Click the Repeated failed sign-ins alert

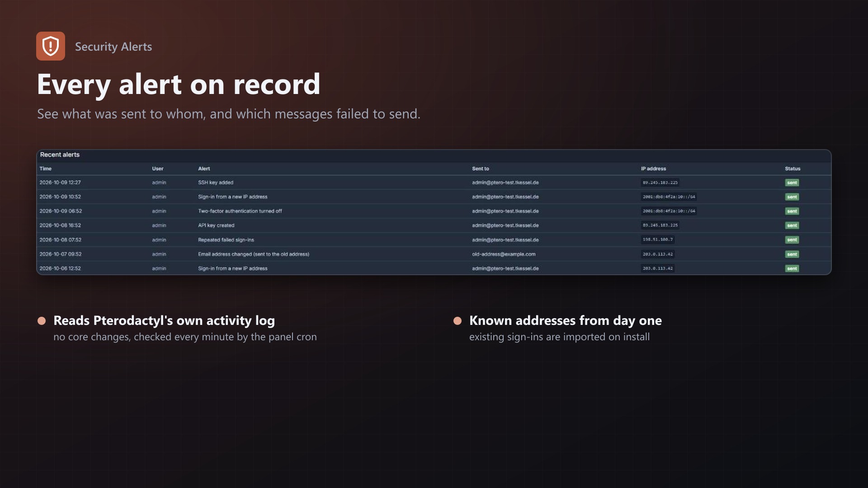tap(226, 240)
